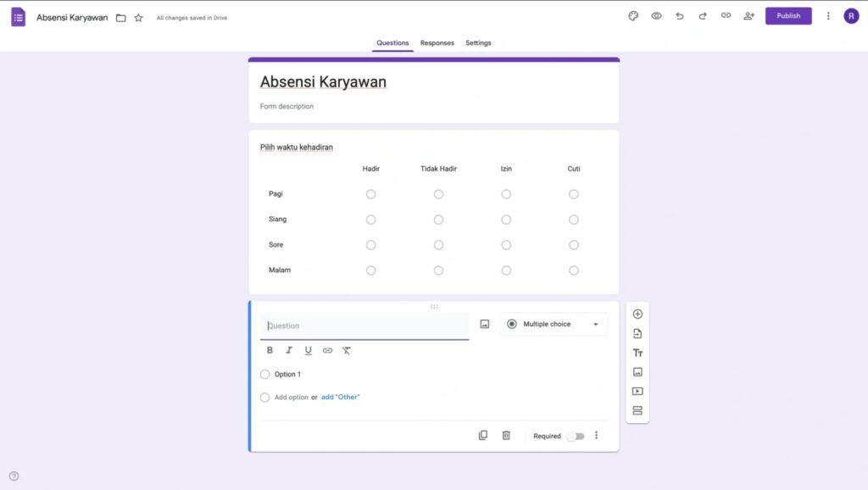Add a video to the form
The image size is (868, 490).
(637, 391)
